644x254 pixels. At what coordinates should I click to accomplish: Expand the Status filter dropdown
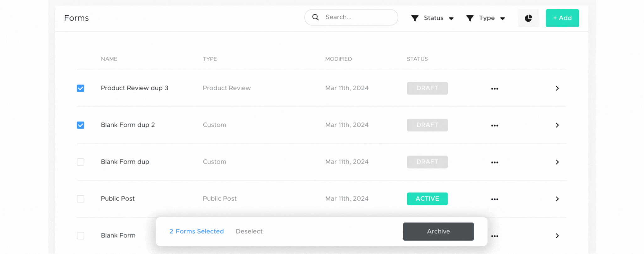coord(451,19)
